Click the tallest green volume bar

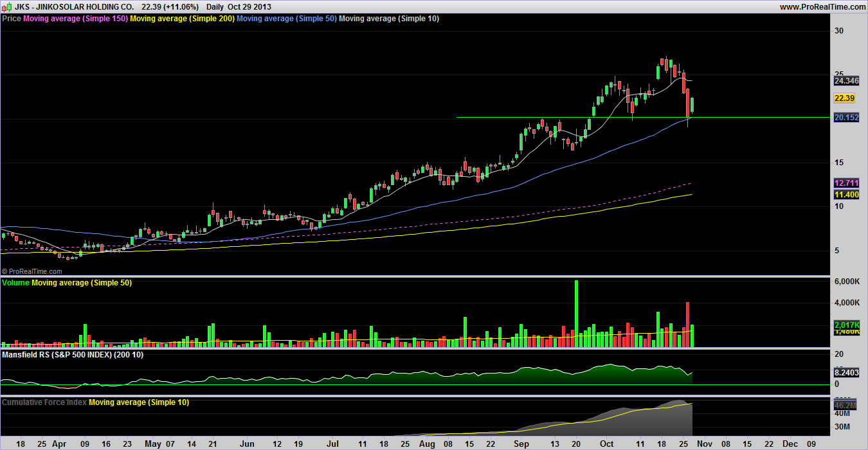[576, 314]
